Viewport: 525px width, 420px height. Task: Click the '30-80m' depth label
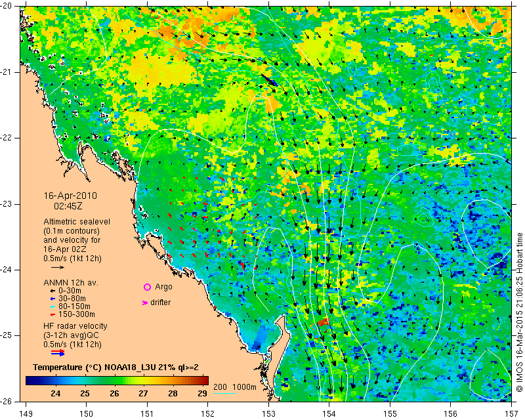pos(72,299)
